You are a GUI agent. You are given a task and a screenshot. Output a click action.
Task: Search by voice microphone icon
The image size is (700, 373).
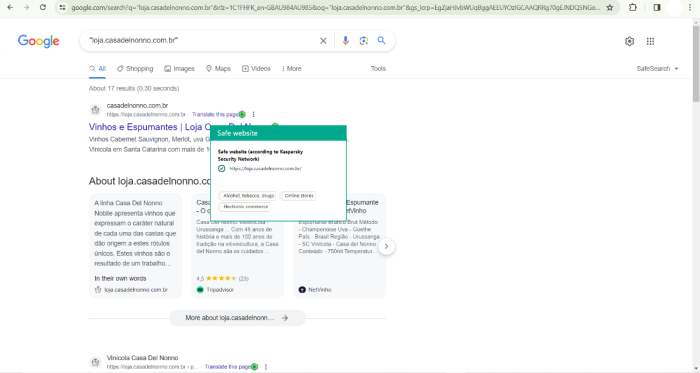pyautogui.click(x=345, y=41)
